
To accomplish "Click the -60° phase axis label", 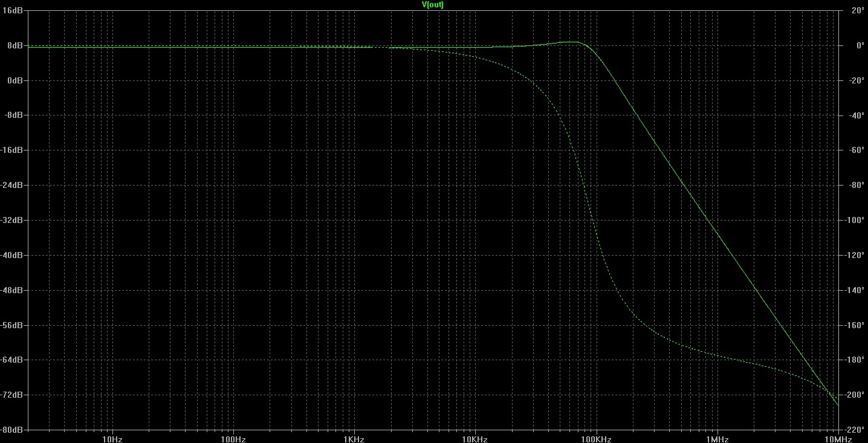I will (x=857, y=150).
